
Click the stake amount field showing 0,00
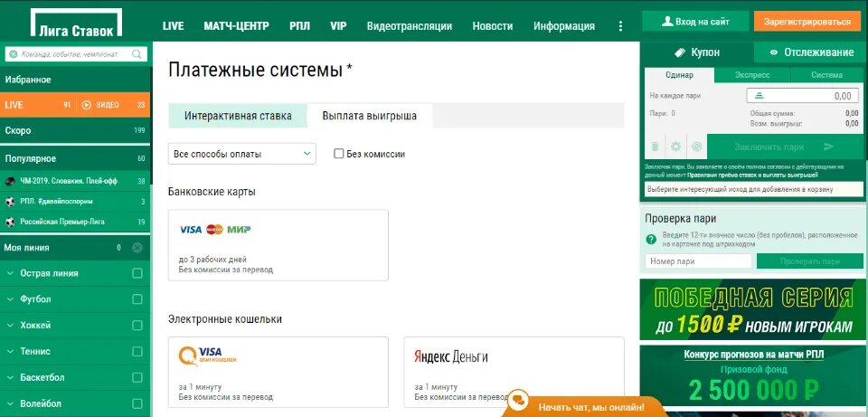point(804,96)
